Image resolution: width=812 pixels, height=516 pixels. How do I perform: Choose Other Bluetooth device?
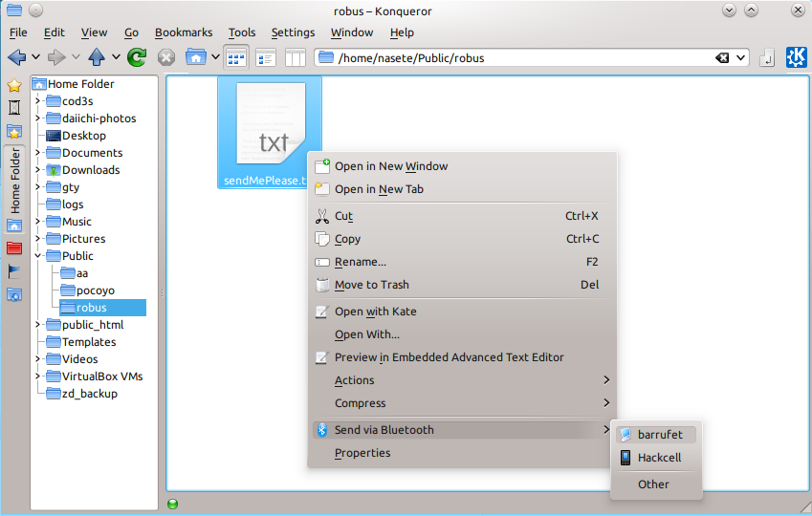(x=656, y=484)
